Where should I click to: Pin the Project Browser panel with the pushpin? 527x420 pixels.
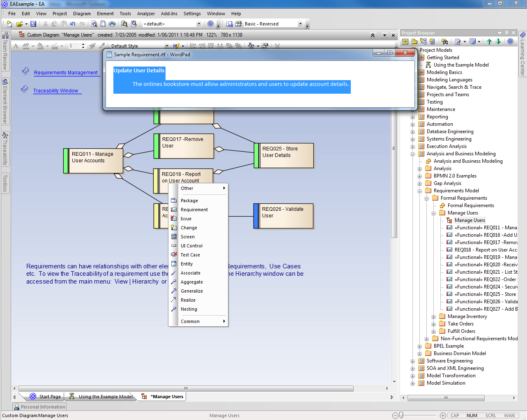pos(506,33)
